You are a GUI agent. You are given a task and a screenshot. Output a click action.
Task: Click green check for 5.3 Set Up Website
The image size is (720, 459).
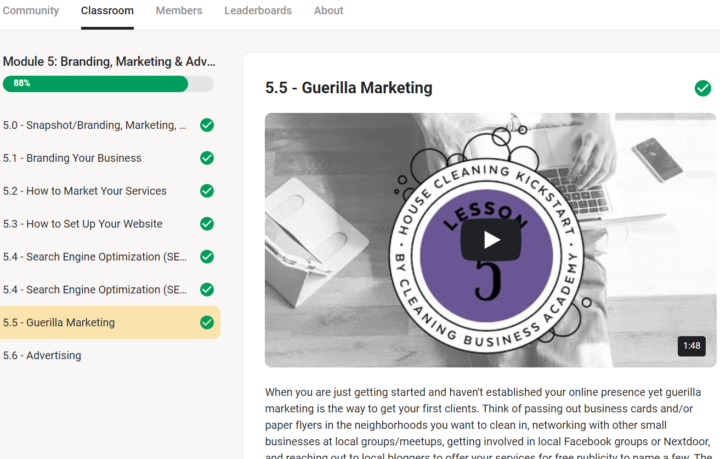[x=207, y=224]
